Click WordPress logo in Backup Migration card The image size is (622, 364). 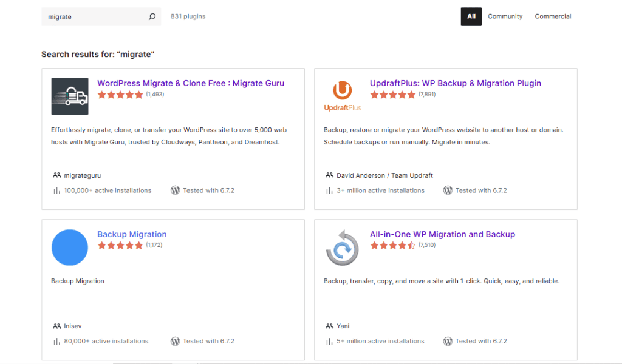(x=175, y=341)
